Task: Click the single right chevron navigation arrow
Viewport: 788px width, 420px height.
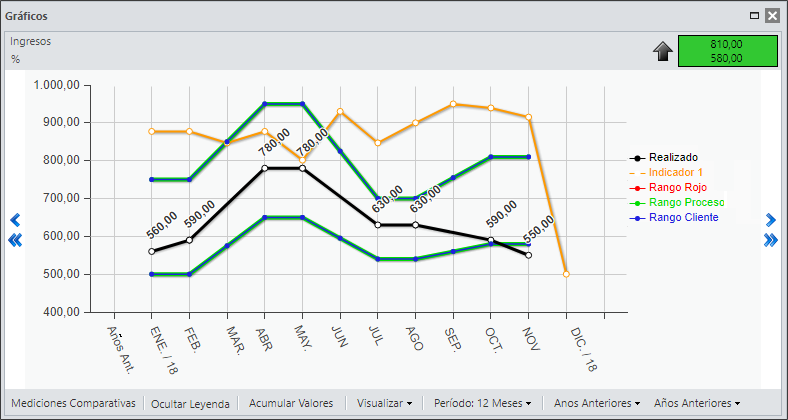Action: click(x=770, y=220)
